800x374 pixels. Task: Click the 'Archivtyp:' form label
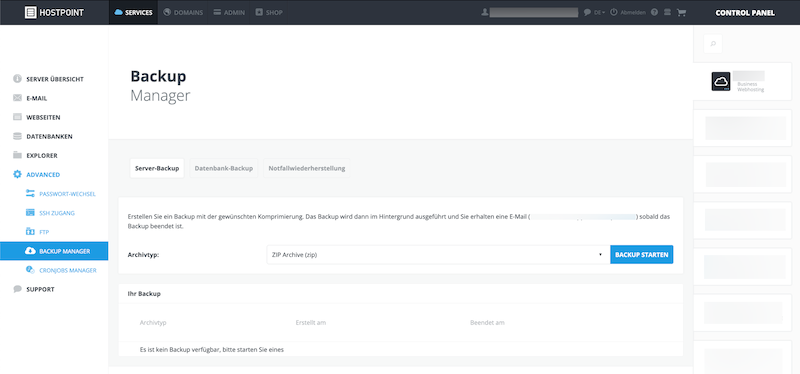pos(143,255)
